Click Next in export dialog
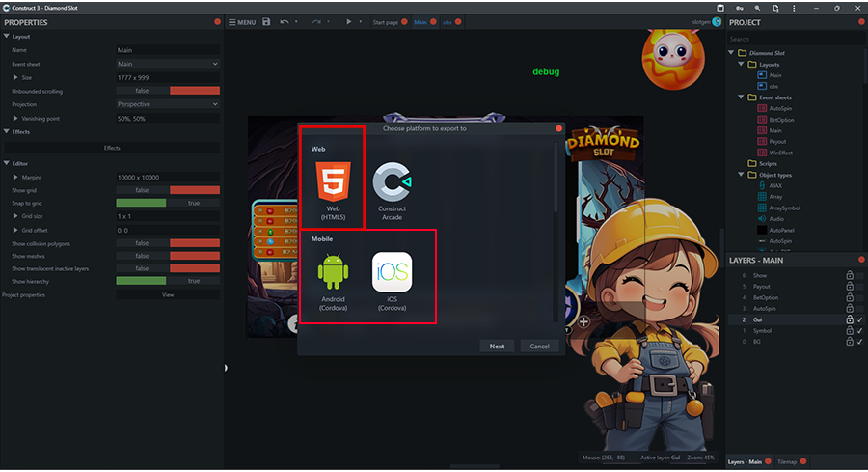 (497, 347)
